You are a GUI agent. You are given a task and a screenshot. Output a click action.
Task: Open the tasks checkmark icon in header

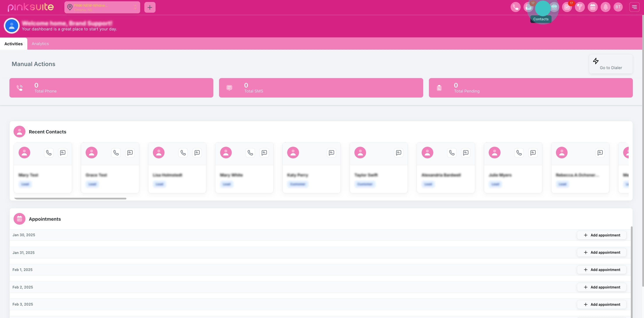567,7
